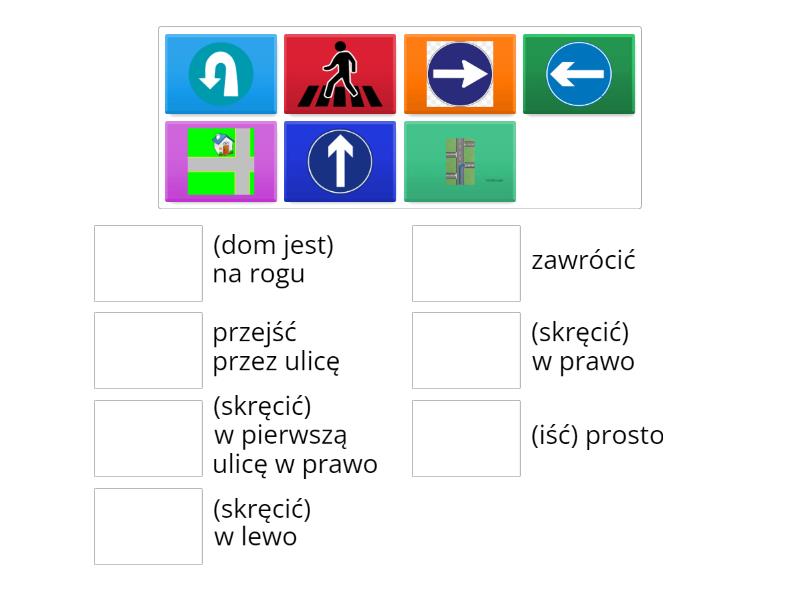Click the box beside 'w pierwszą ulicę w prawo'
Viewport: 800px width, 600px height.
point(148,437)
